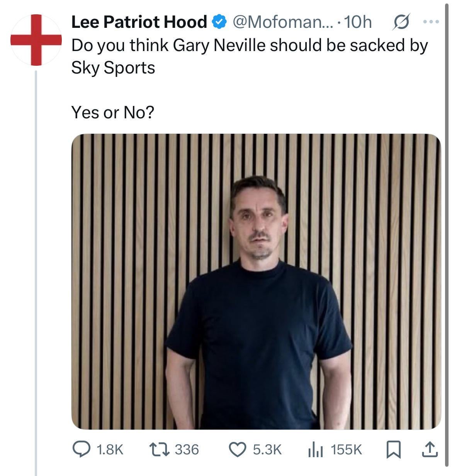The image size is (452, 476).
Task: Like the tweet with the heart icon
Action: pos(238,449)
